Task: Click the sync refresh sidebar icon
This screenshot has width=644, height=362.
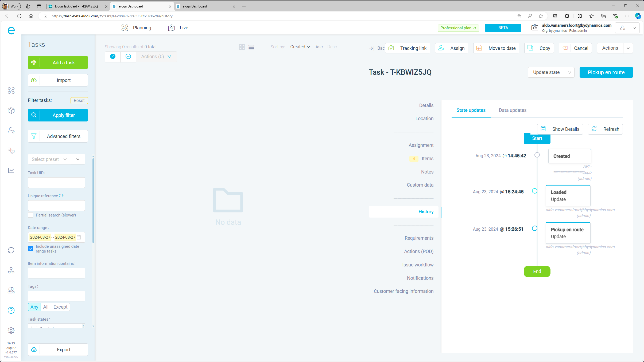Action: [x=11, y=250]
